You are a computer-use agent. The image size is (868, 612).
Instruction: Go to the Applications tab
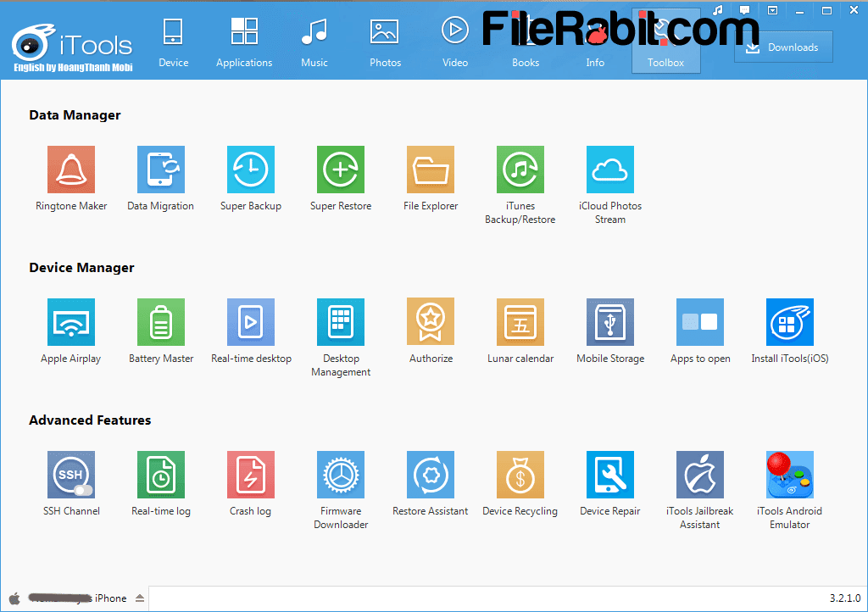click(x=244, y=42)
